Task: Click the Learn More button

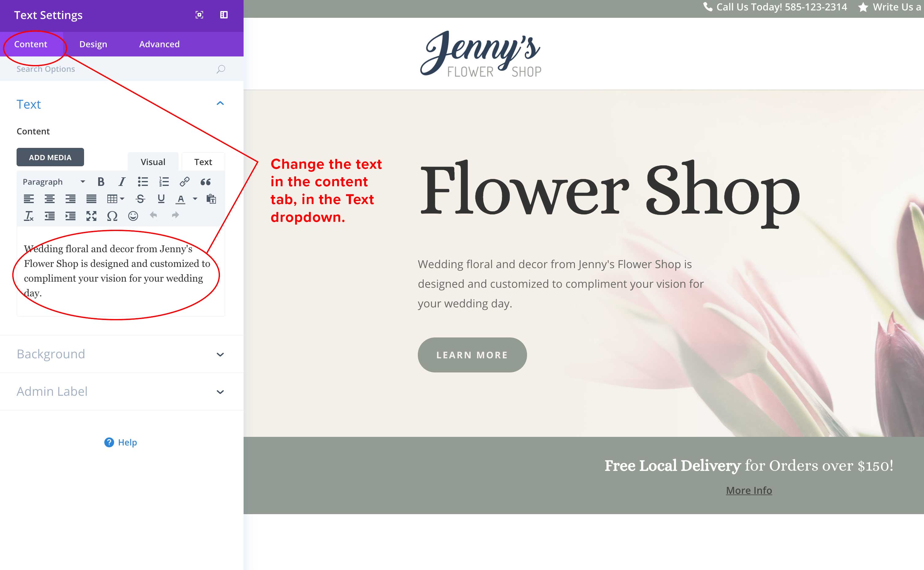Action: pos(472,355)
